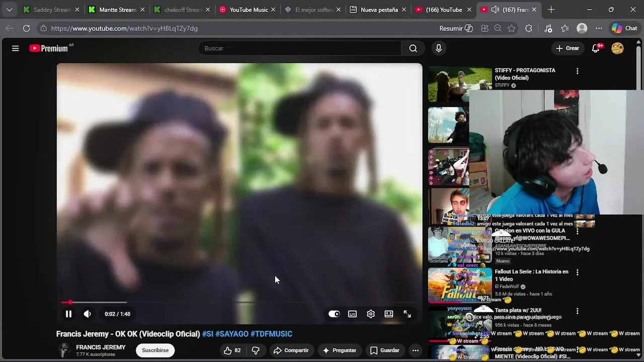Toggle the autoplay switch in player

334,314
